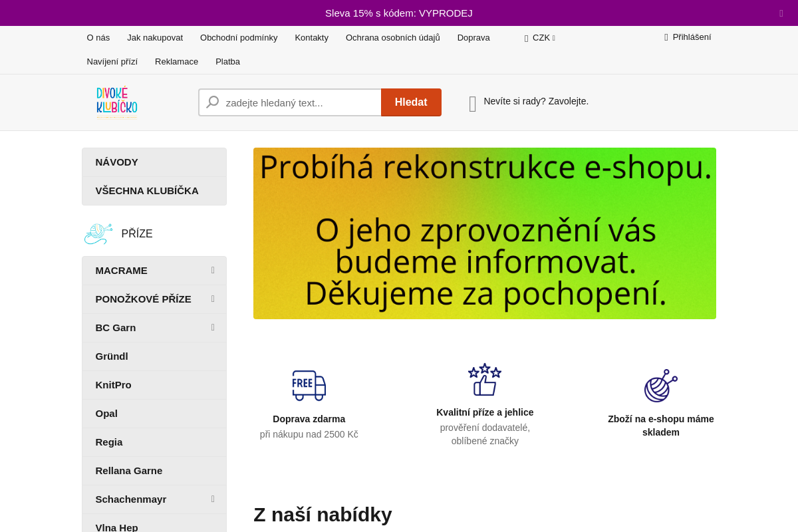
Task: Open Jak nakupovat menu item
Action: point(155,38)
